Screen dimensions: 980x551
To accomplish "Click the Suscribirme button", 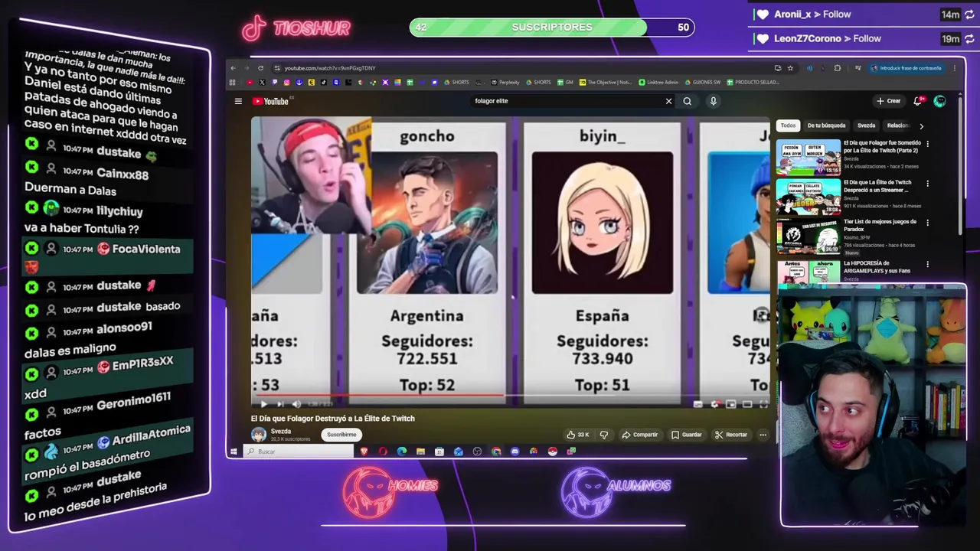I will coord(341,435).
